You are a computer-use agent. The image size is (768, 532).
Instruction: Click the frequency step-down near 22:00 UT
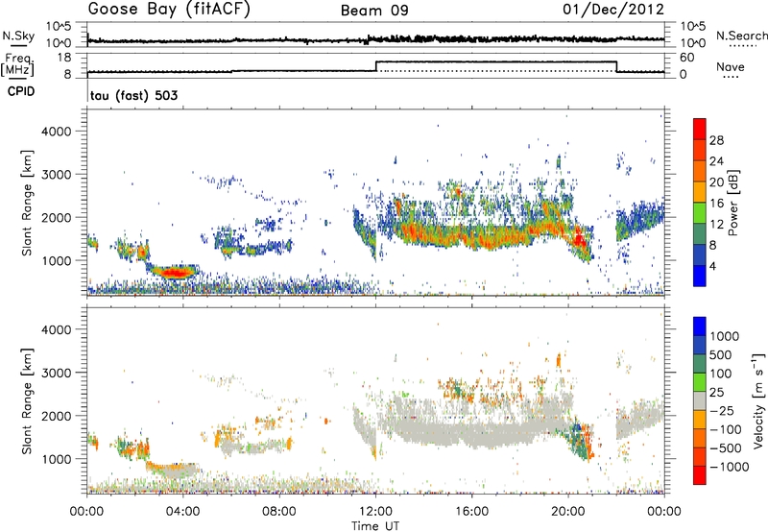coord(616,66)
